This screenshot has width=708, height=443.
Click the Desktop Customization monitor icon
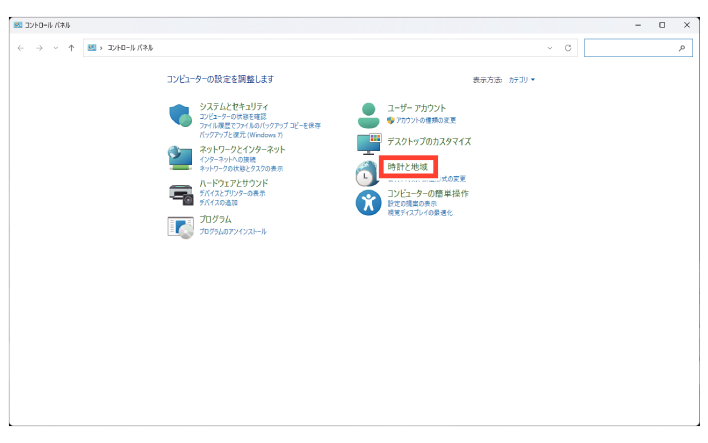(369, 143)
